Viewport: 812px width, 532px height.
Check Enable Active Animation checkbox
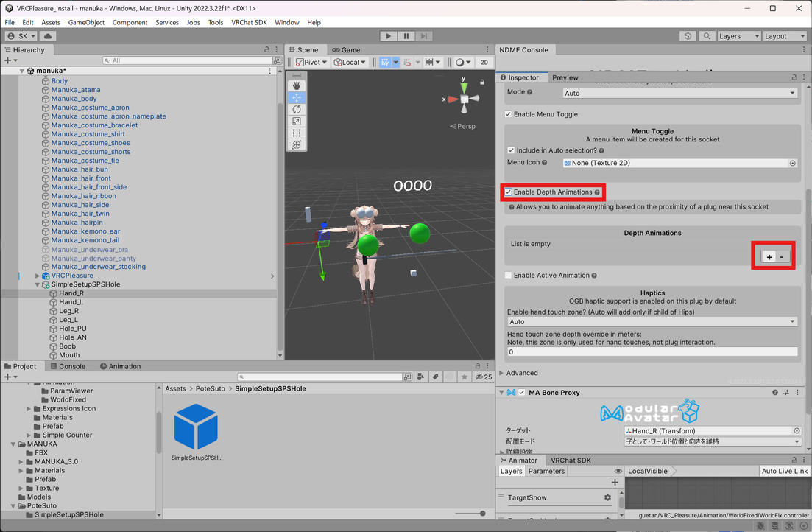tap(508, 276)
